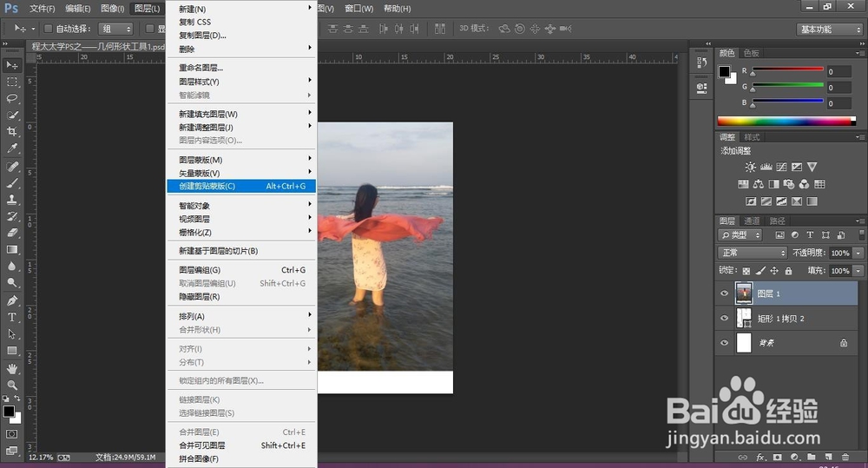The height and width of the screenshot is (468, 868).
Task: Select the Zoom magnifier tool
Action: click(11, 385)
